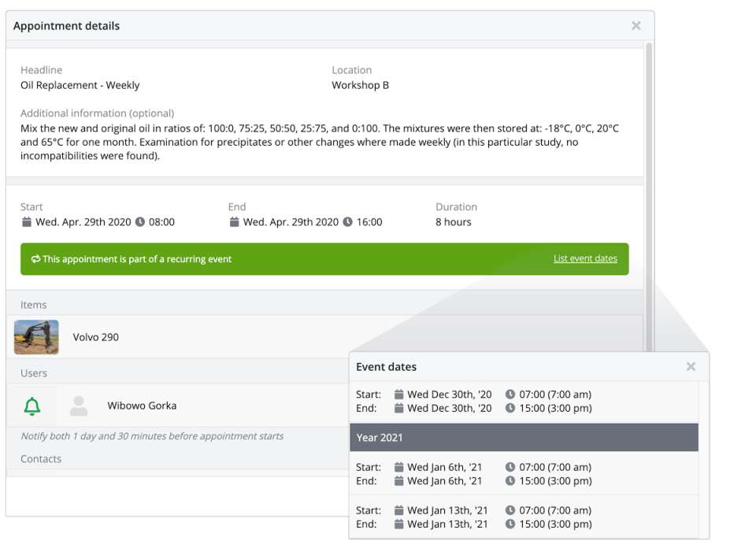756x556 pixels.
Task: Click clock icon beside Jan 6th start time
Action: (510, 467)
